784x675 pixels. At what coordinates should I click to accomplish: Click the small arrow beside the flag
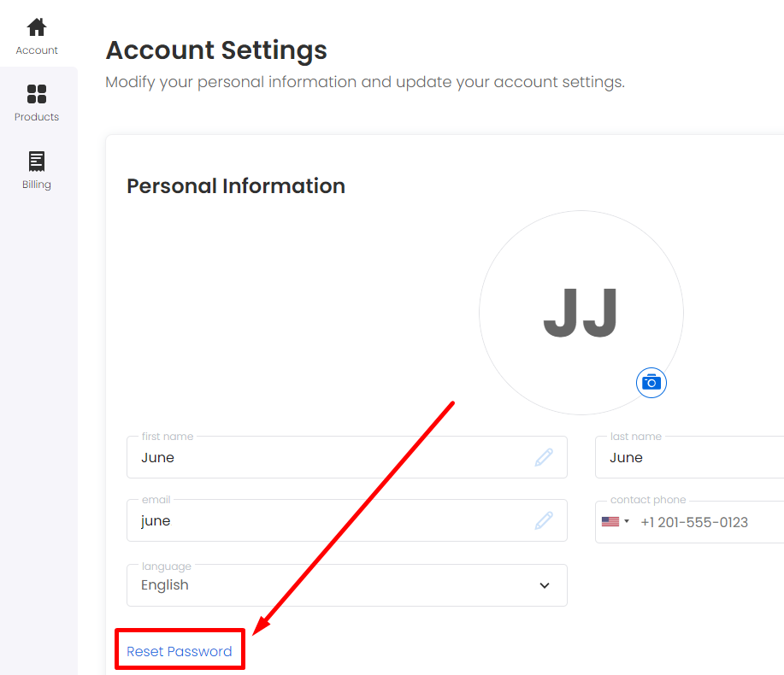pos(627,521)
